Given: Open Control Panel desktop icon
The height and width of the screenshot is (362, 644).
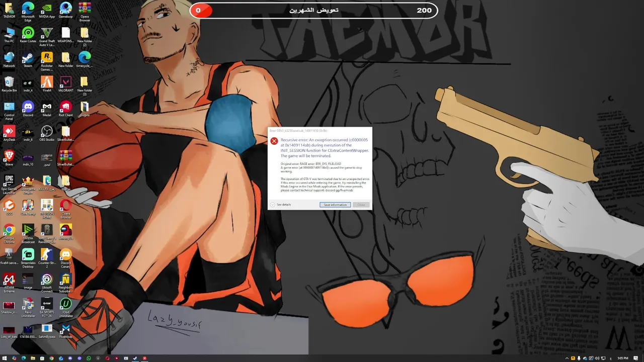Looking at the screenshot, I should pos(9,110).
